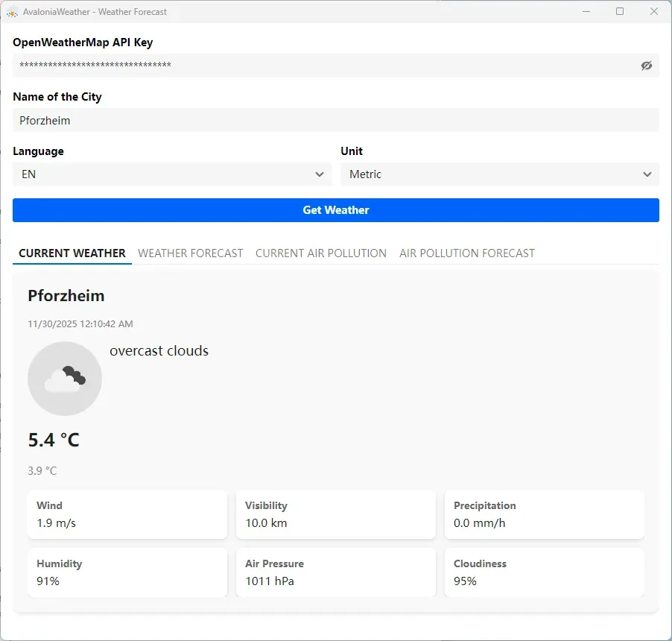
Task: Switch to the Weather Forecast tab
Action: (x=191, y=253)
